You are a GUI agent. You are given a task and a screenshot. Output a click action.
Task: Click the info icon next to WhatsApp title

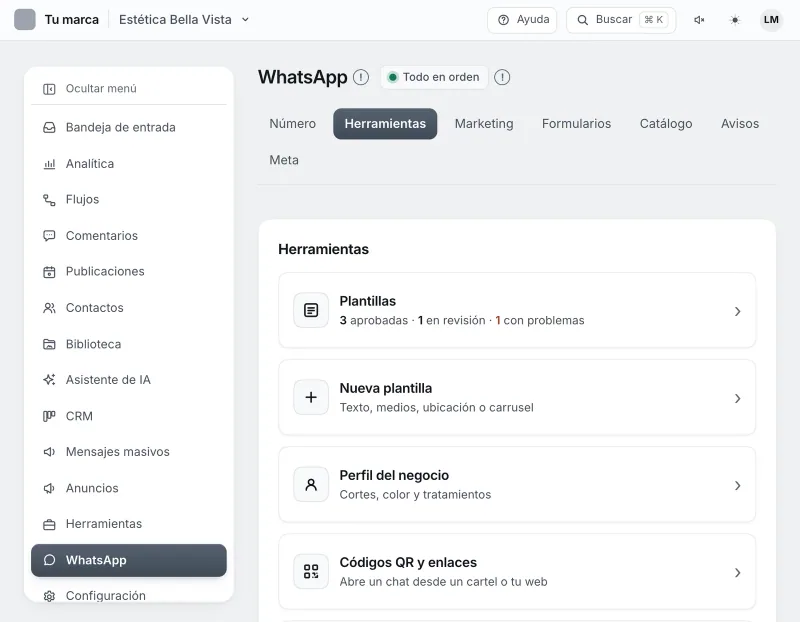pyautogui.click(x=361, y=77)
